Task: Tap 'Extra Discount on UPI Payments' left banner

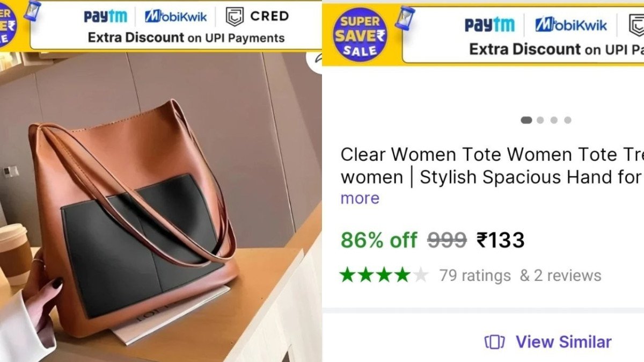Action: 186,38
